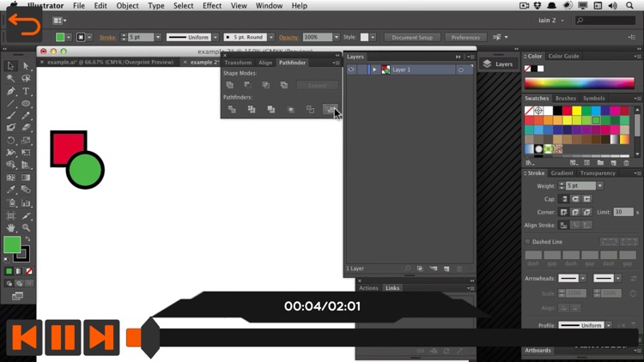The height and width of the screenshot is (362, 644).
Task: Select the Eraser tool
Action: [x=26, y=128]
